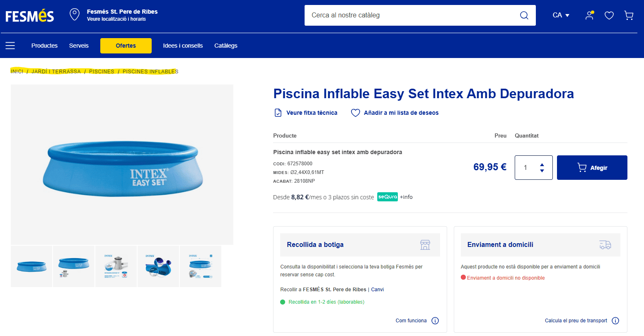Open the Productes menu
The height and width of the screenshot is (336, 644).
44,46
